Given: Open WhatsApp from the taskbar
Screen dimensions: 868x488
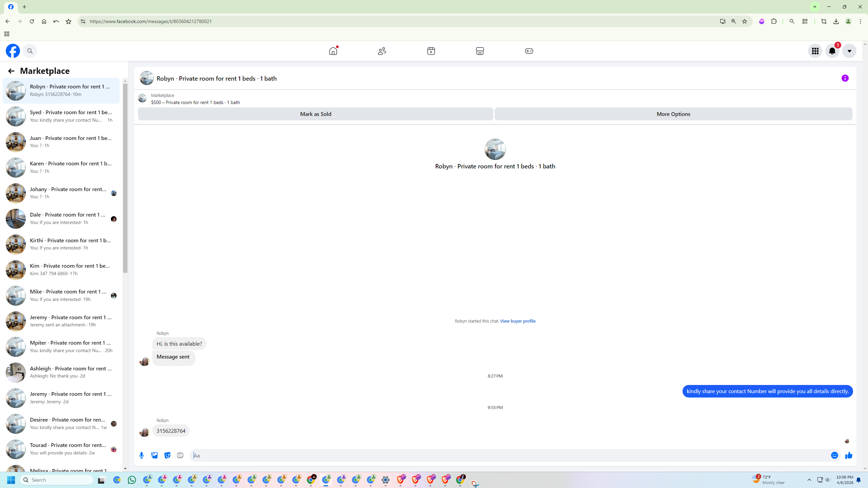Looking at the screenshot, I should click(132, 480).
